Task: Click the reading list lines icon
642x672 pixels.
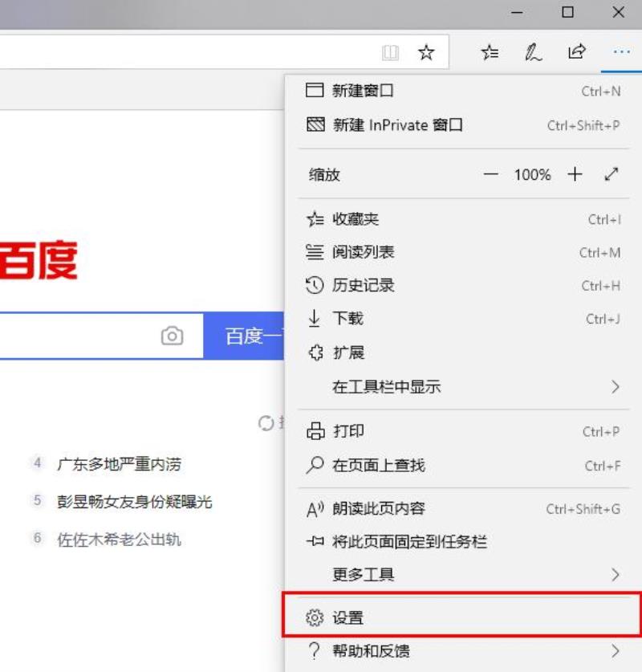Action: [315, 252]
